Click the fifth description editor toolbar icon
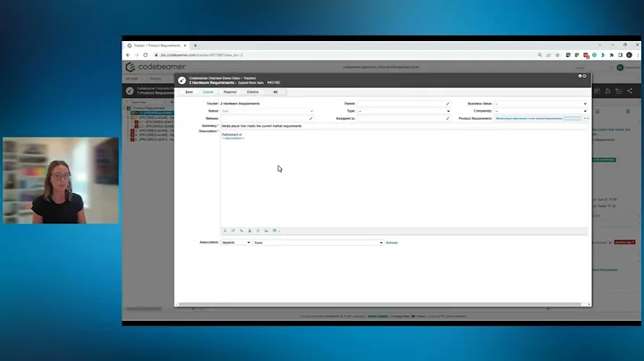644x361 pixels. 258,231
